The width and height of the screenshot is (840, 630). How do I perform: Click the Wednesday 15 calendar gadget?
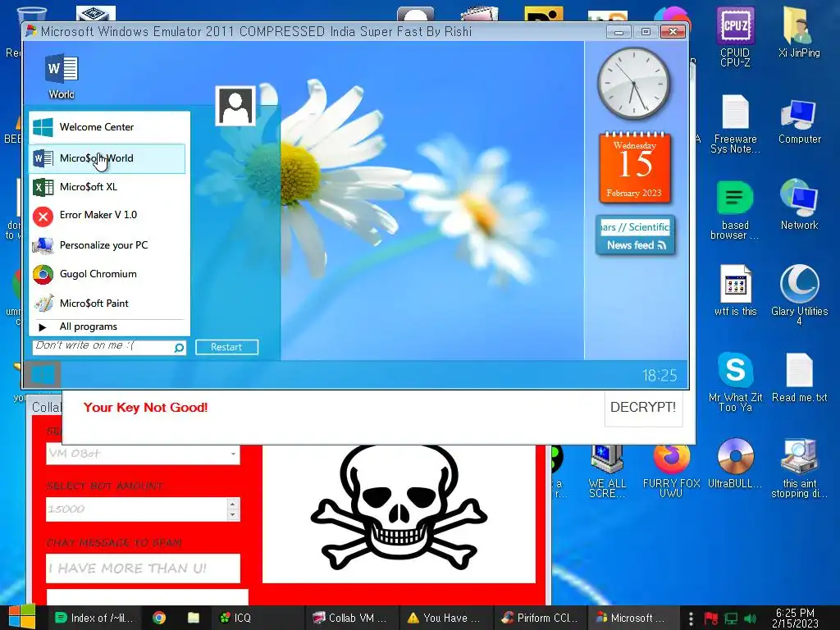click(635, 167)
